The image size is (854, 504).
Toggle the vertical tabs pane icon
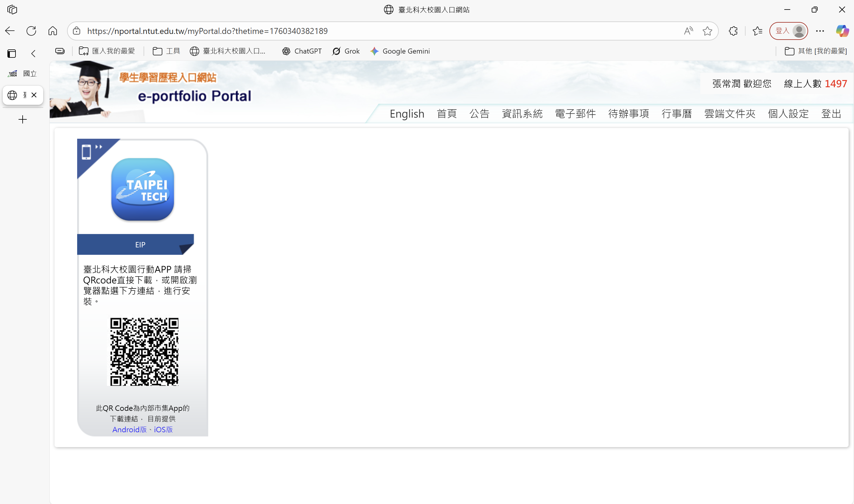tap(12, 53)
